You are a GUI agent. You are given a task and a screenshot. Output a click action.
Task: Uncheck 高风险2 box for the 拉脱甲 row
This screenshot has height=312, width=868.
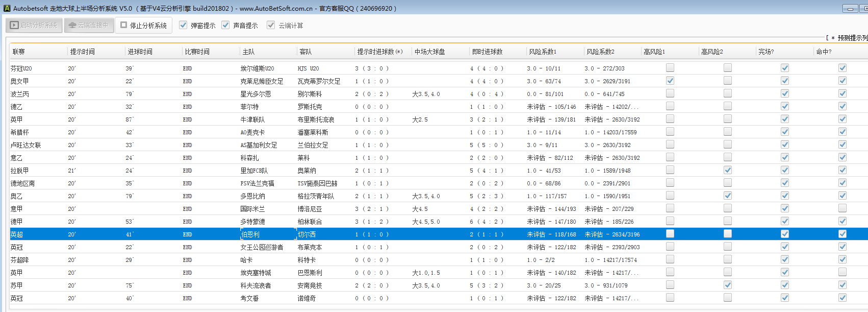click(728, 170)
